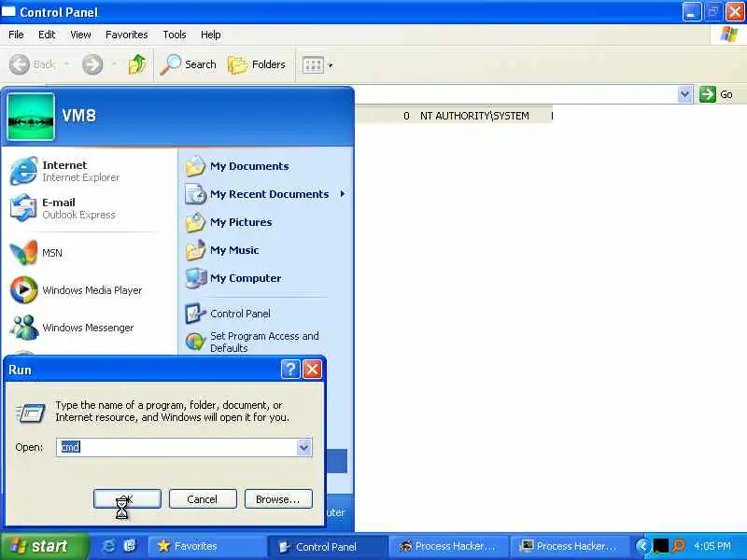Expand the Back history dropdown arrow

66,64
